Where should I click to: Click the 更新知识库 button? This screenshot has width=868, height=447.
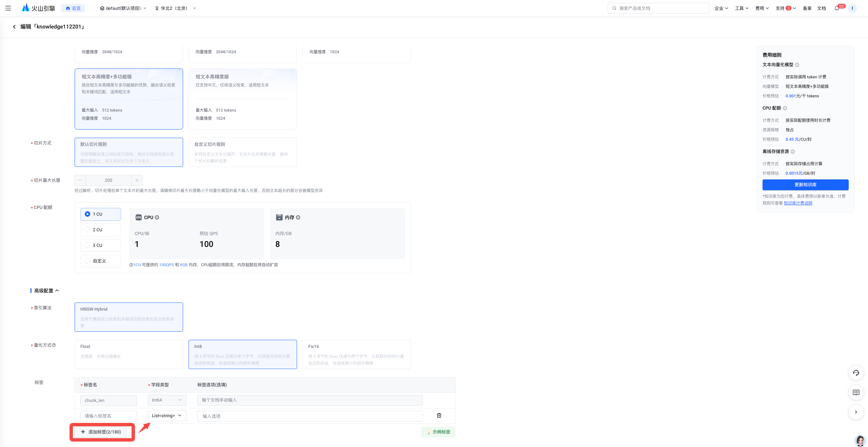805,185
